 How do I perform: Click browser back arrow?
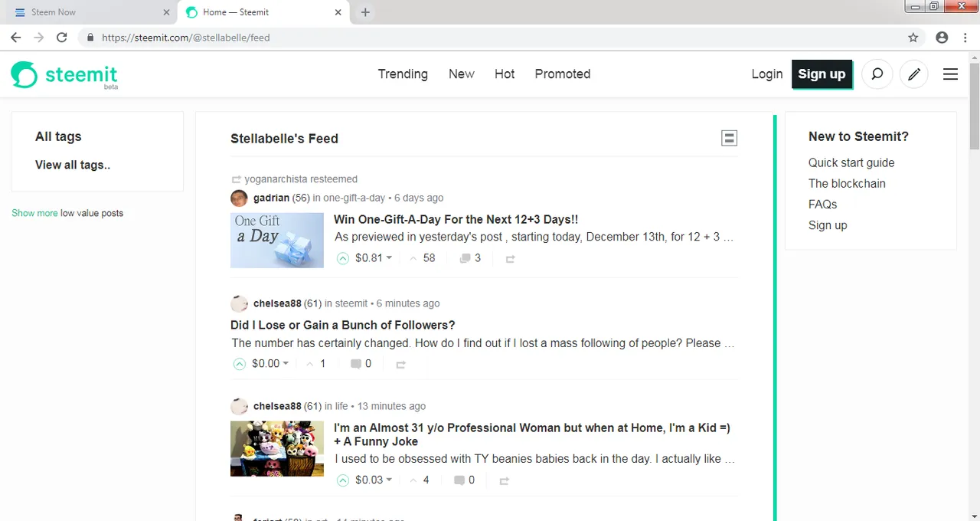pyautogui.click(x=15, y=37)
